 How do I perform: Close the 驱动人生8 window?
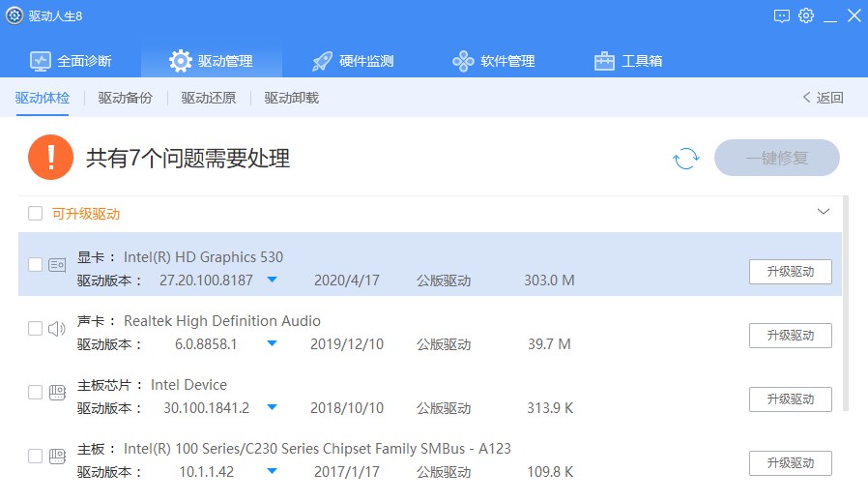click(x=854, y=15)
